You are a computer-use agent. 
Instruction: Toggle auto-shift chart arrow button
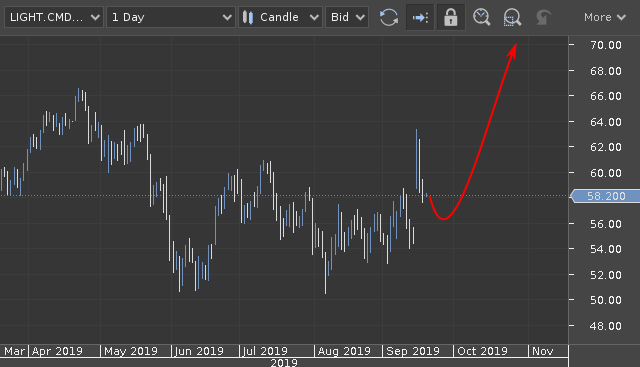420,18
